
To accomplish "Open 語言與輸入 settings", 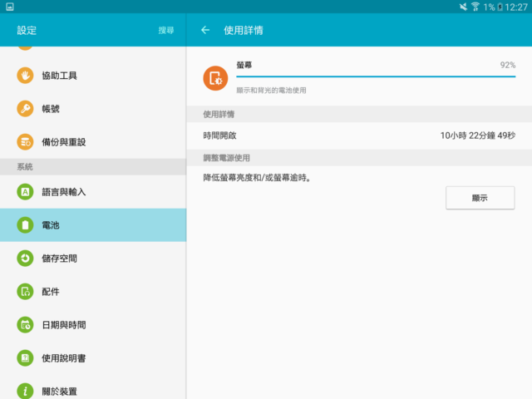I will pyautogui.click(x=93, y=192).
